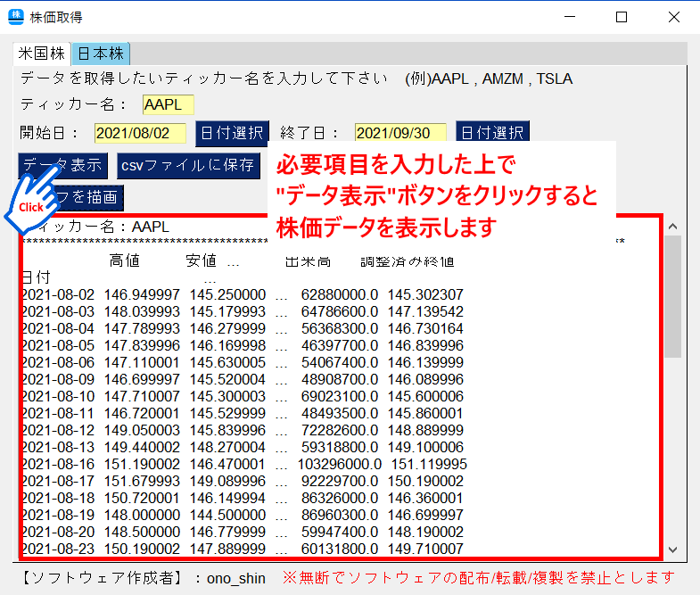Click the 高値 column header
The width and height of the screenshot is (700, 595).
125,260
